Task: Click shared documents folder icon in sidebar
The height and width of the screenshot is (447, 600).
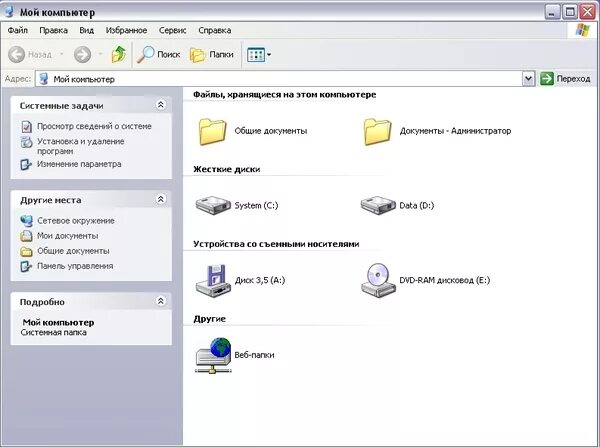Action: [x=26, y=251]
